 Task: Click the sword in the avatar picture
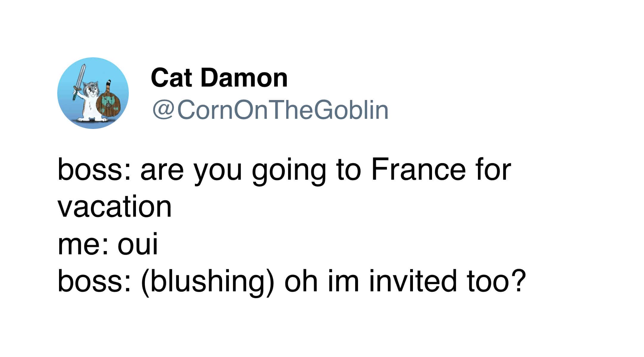pos(79,82)
